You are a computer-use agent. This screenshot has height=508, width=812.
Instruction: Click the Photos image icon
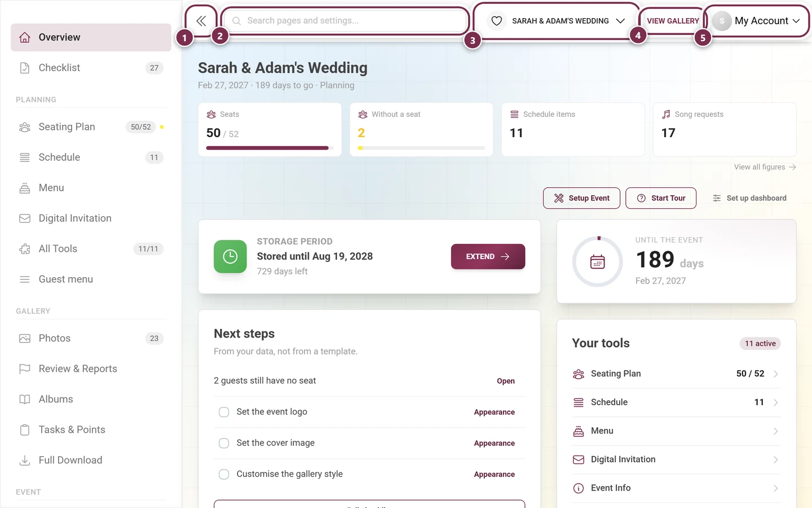(x=25, y=339)
